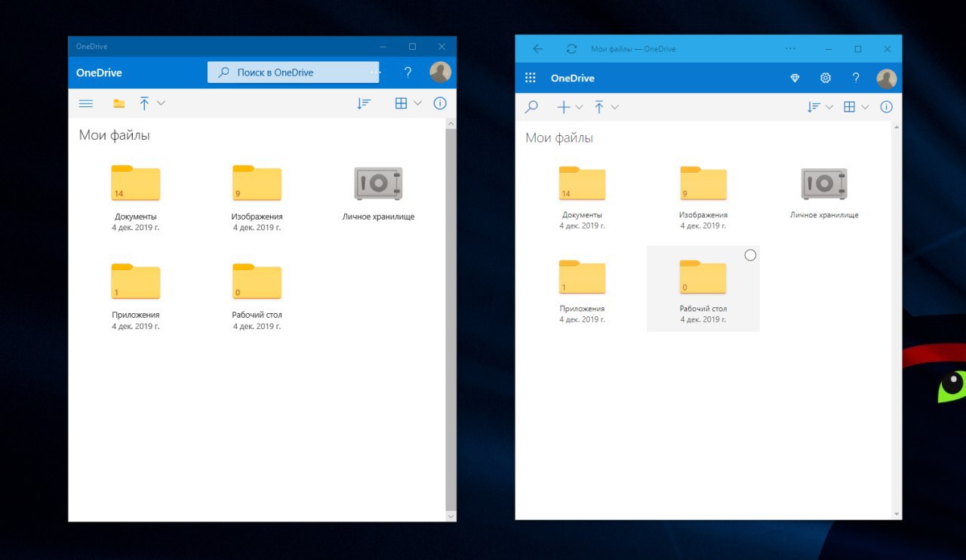The width and height of the screenshot is (966, 560).
Task: Click the scrollbar up arrow in right window
Action: pyautogui.click(x=897, y=127)
